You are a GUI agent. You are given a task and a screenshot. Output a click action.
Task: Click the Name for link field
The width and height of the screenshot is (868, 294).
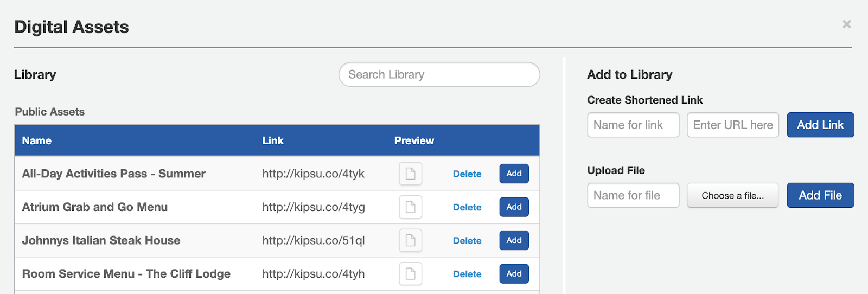point(633,125)
